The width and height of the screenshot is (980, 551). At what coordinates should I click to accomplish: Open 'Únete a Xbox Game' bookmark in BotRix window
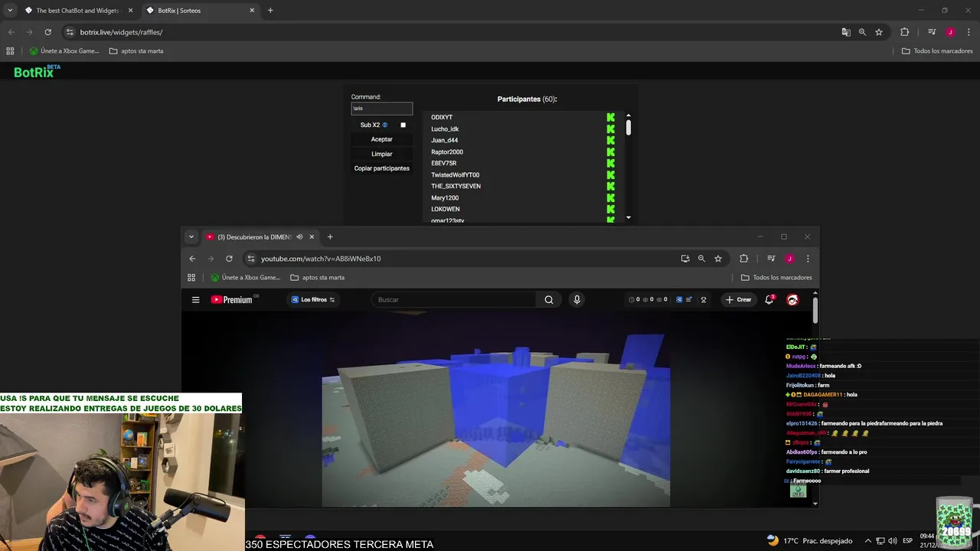point(64,51)
